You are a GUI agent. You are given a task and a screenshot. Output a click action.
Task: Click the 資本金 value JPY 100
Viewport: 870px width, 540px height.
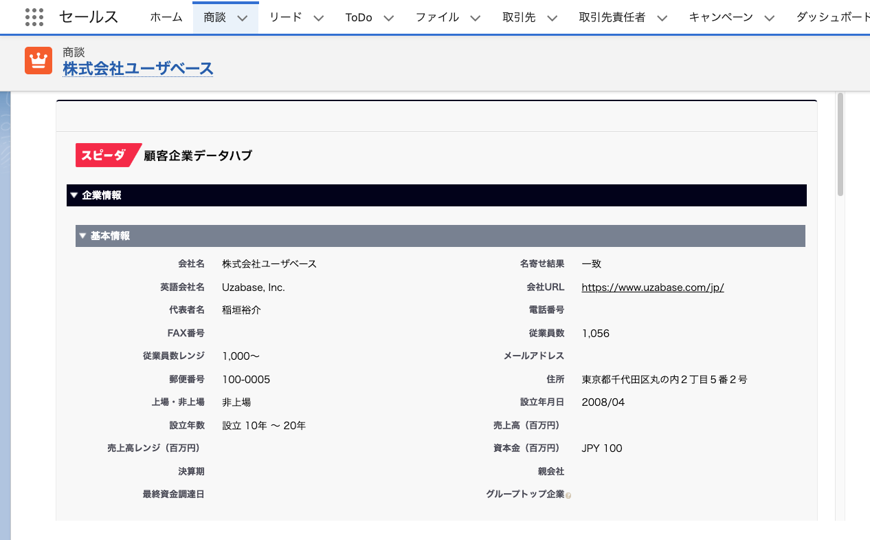click(602, 448)
